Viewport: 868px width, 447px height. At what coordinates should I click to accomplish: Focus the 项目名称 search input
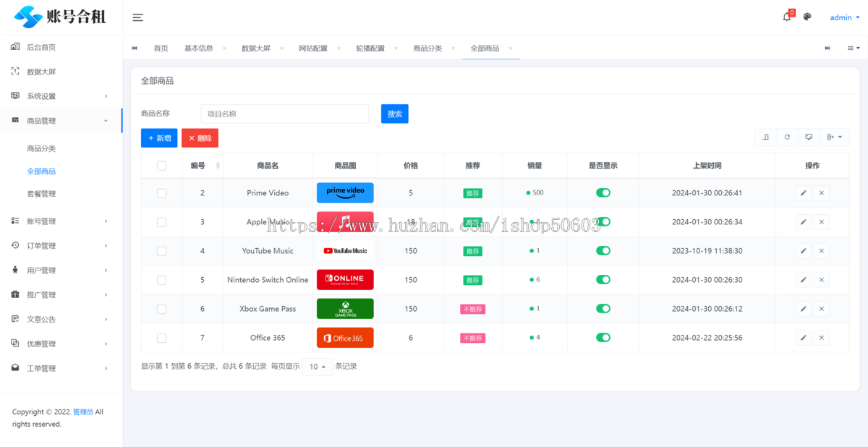pos(285,114)
